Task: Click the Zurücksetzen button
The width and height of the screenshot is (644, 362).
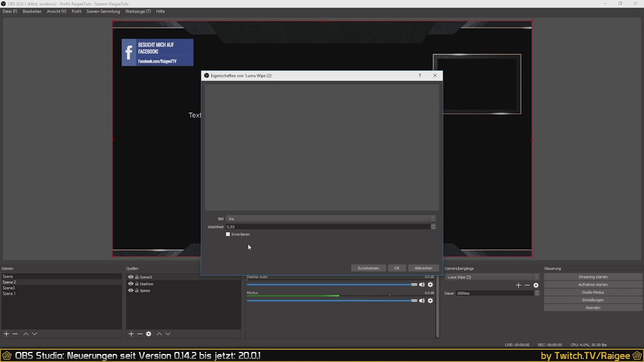Action: click(368, 268)
